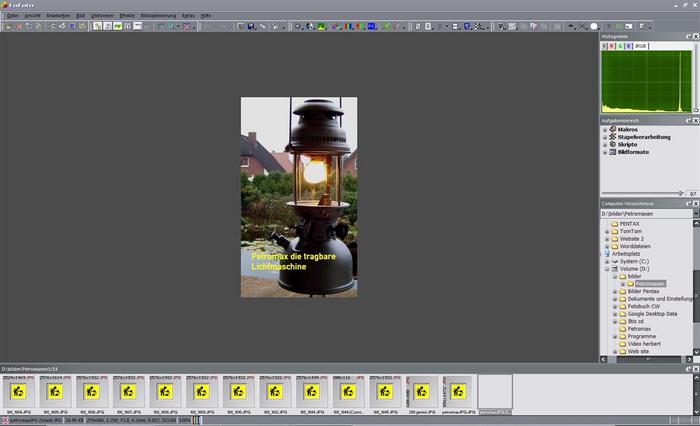Open the directory path dropdown

coord(696,213)
